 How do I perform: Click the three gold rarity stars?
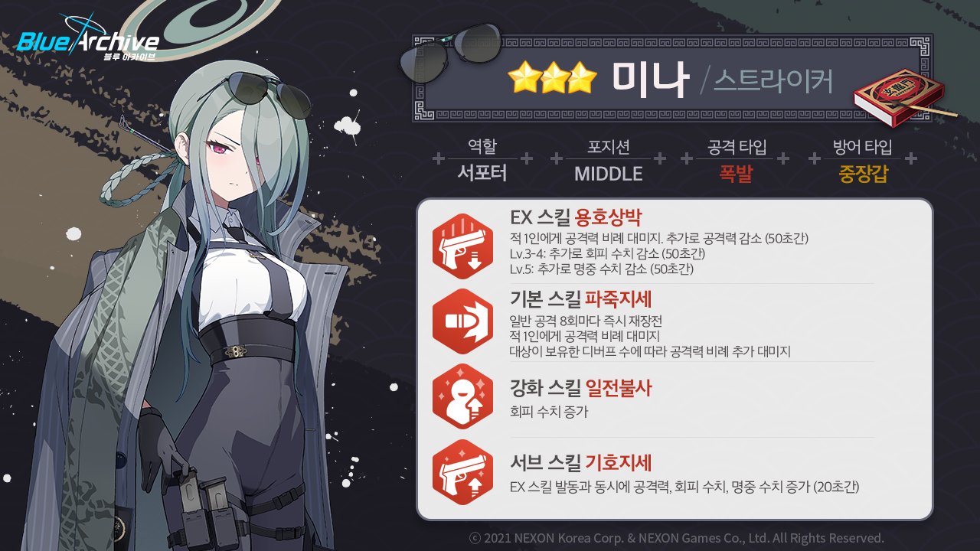(552, 77)
